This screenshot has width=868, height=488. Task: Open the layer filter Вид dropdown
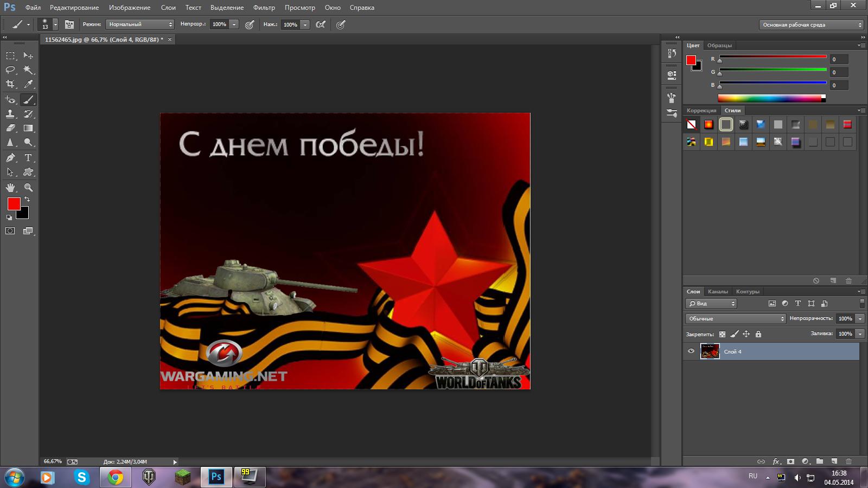(711, 304)
